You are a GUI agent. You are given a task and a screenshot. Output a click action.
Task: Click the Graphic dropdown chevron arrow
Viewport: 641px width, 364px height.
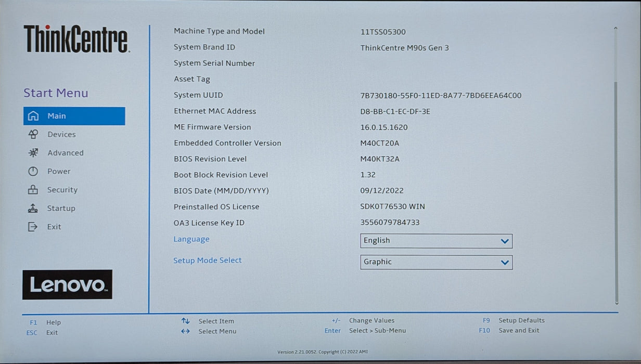pyautogui.click(x=504, y=263)
